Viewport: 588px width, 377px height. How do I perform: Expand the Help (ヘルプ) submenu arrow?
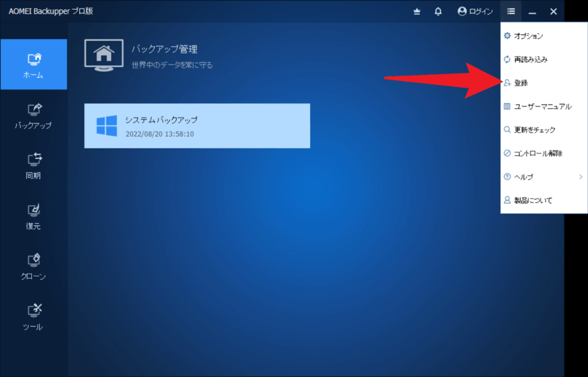pyautogui.click(x=581, y=177)
